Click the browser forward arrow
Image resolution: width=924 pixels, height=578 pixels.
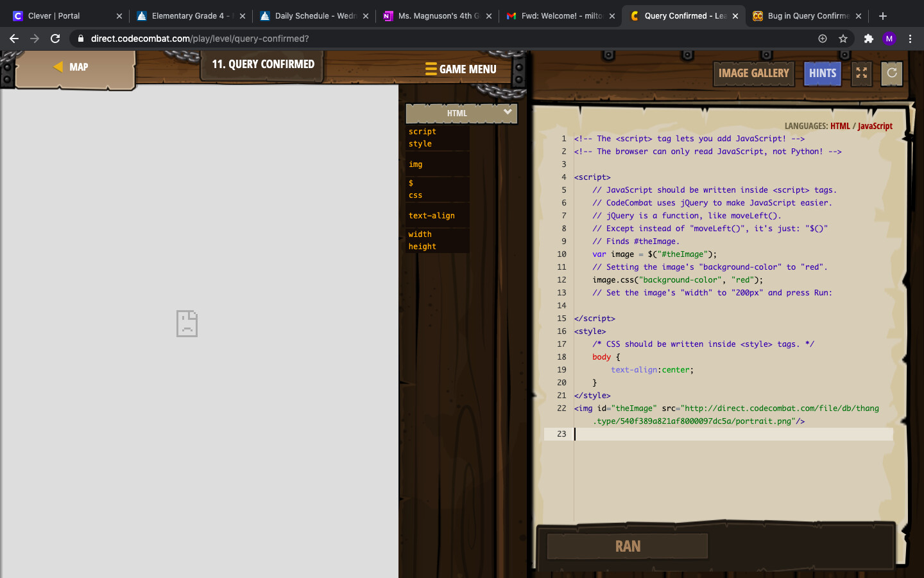35,39
